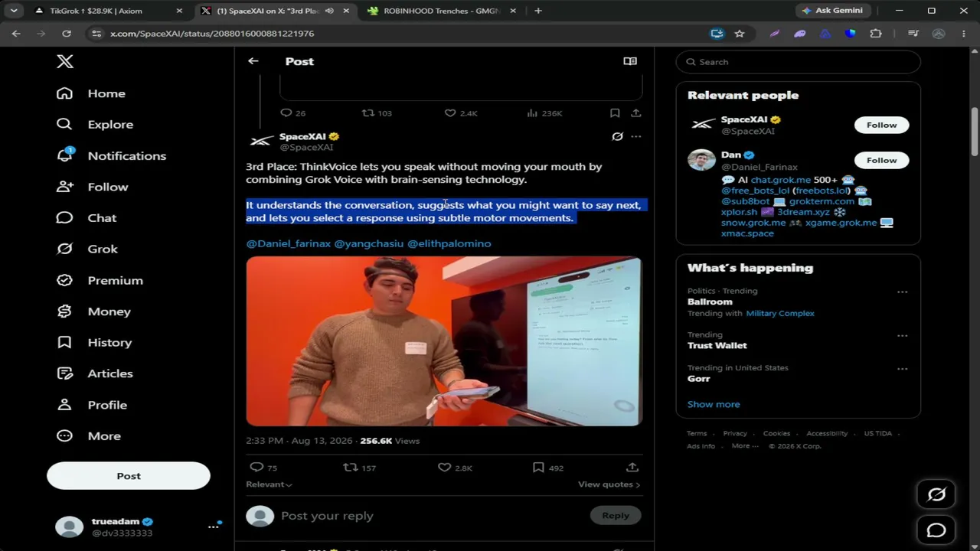The image size is (980, 551).
Task: Open the browser Extensions puzzle menu
Action: [x=876, y=34]
